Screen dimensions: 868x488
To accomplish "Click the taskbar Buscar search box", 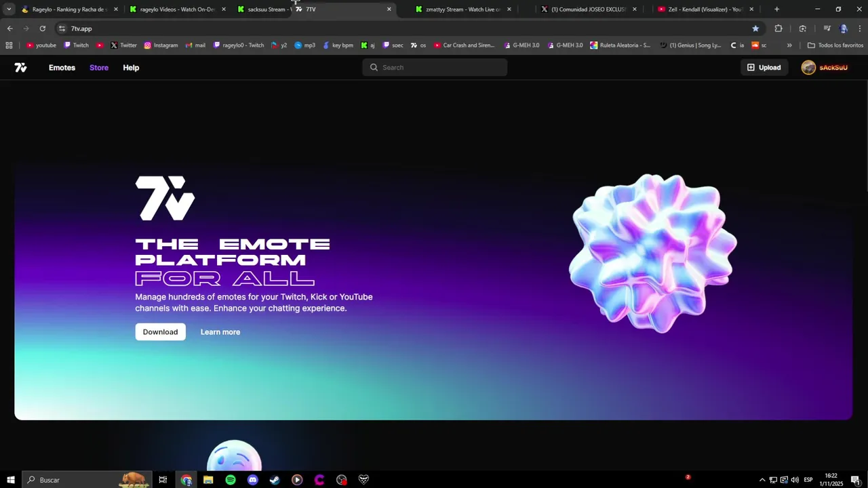I will (87, 480).
